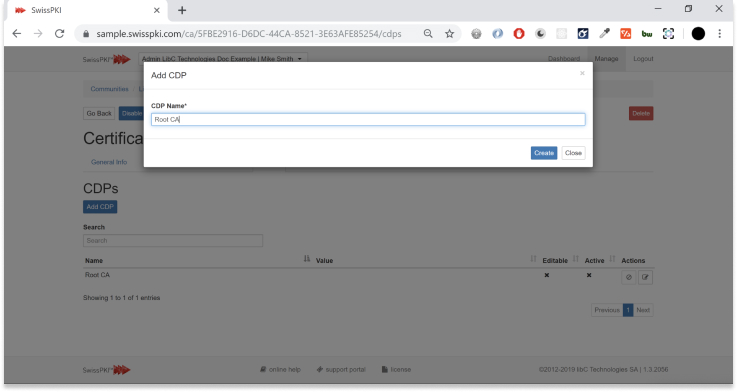The height and width of the screenshot is (392, 737).
Task: Open a new browser tab with plus
Action: point(182,10)
